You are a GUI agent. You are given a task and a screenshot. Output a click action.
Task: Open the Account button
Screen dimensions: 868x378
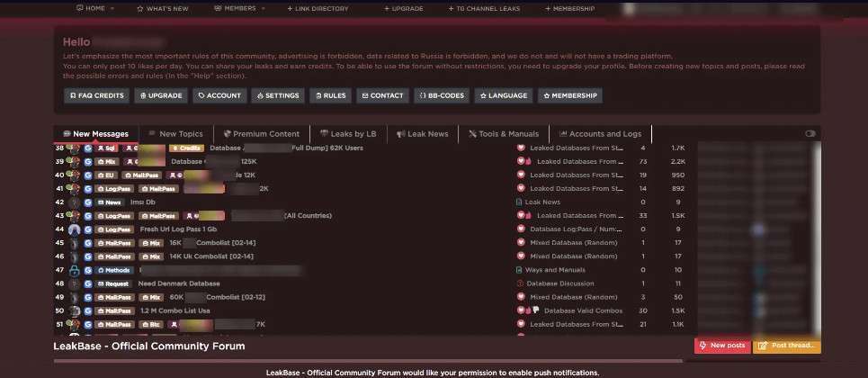coord(219,95)
